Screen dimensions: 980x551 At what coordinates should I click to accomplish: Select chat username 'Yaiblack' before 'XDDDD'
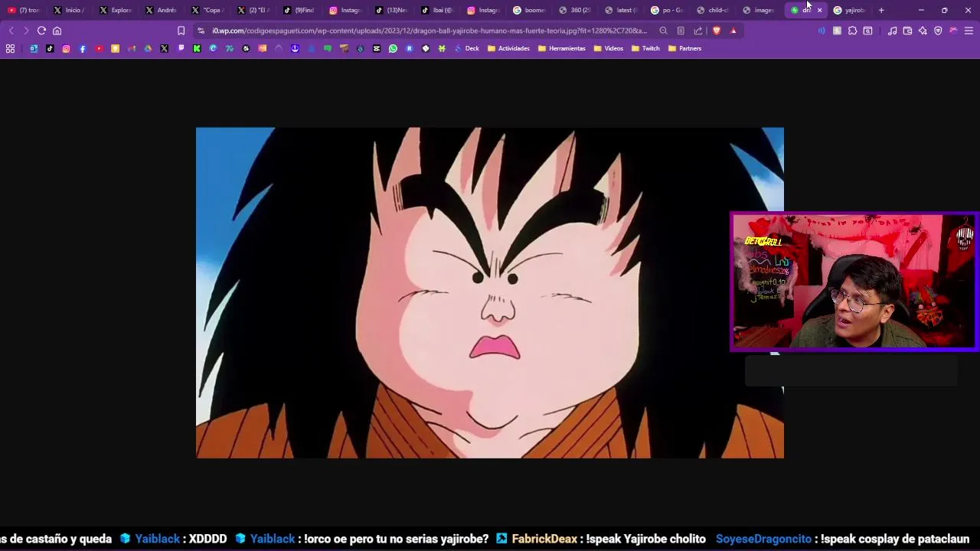pos(158,539)
